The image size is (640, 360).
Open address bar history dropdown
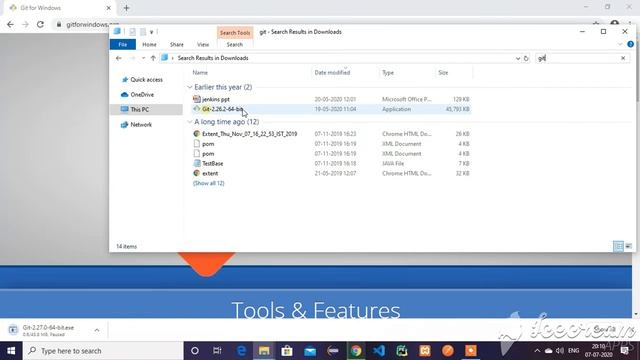coord(518,58)
